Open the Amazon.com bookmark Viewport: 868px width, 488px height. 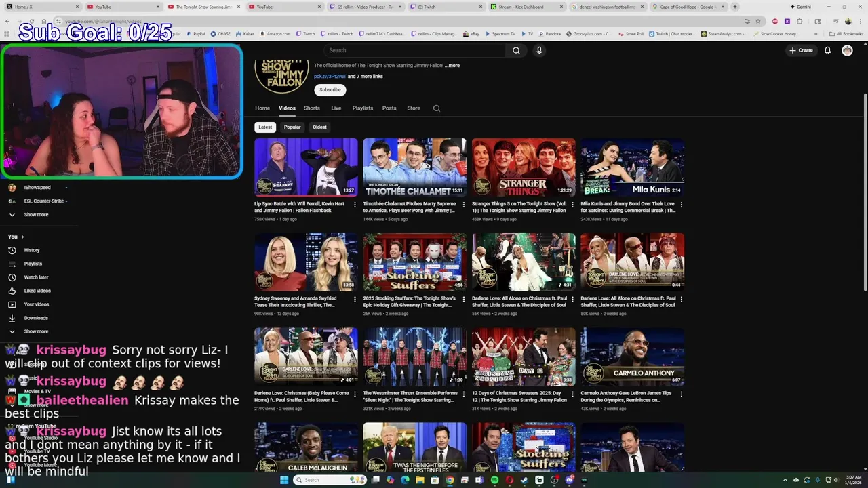point(275,33)
